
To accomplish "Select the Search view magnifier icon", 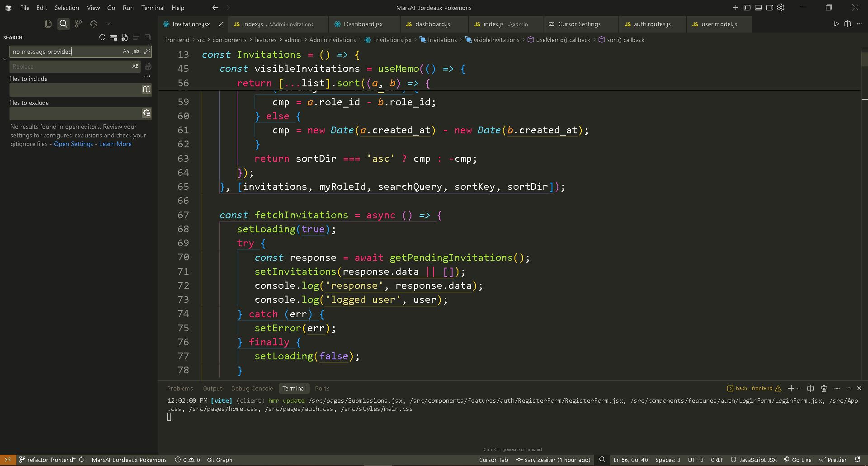I will [x=63, y=24].
